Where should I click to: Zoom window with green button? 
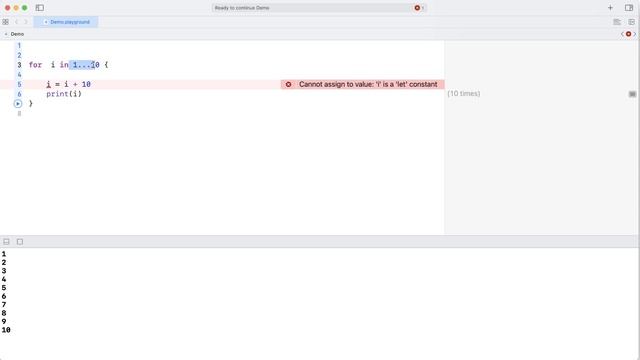[x=24, y=8]
